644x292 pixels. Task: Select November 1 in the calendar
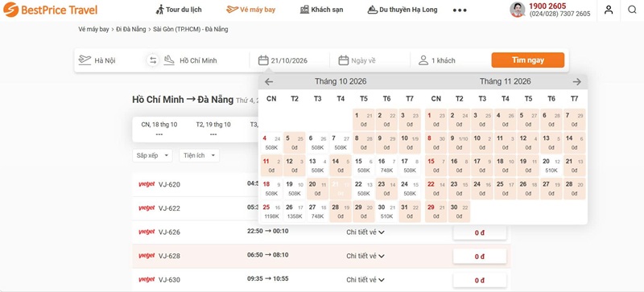436,120
